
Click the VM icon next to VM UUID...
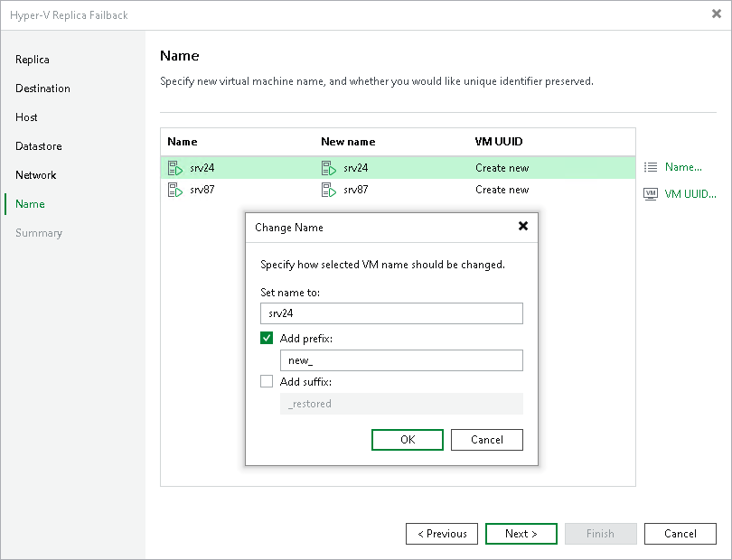coord(651,193)
